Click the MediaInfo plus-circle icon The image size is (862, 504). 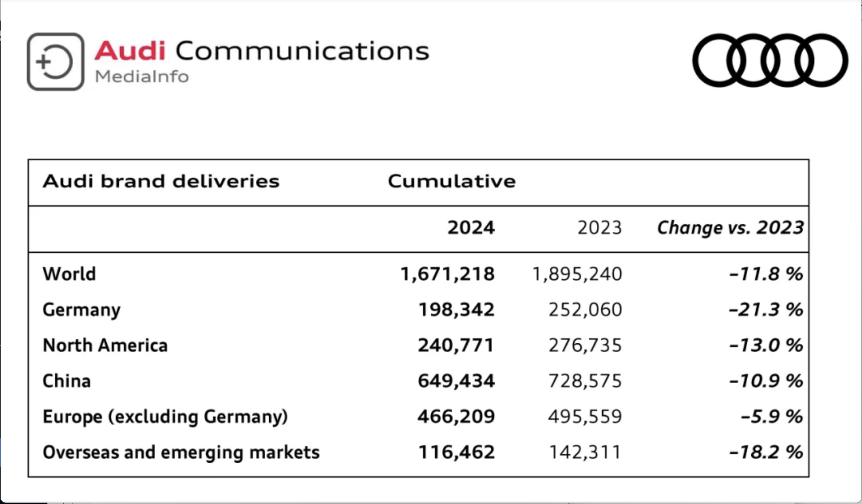56,62
